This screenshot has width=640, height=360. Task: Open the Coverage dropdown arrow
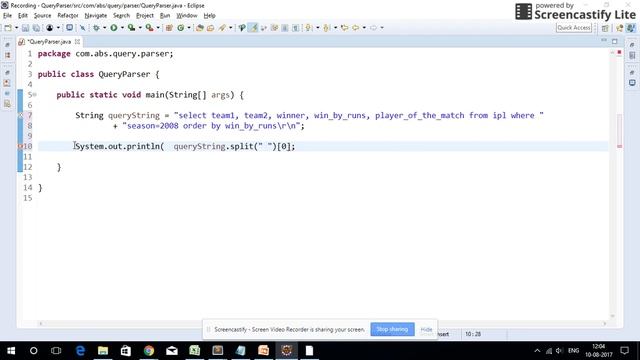140,28
